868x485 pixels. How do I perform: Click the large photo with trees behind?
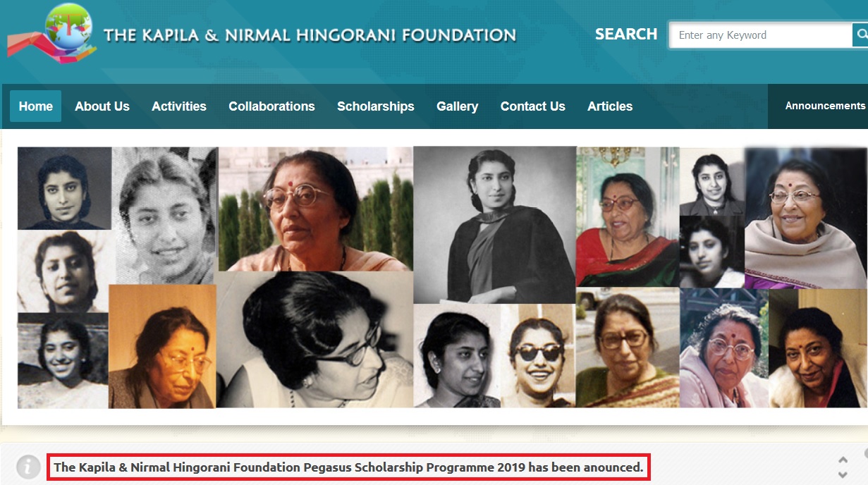pos(315,209)
